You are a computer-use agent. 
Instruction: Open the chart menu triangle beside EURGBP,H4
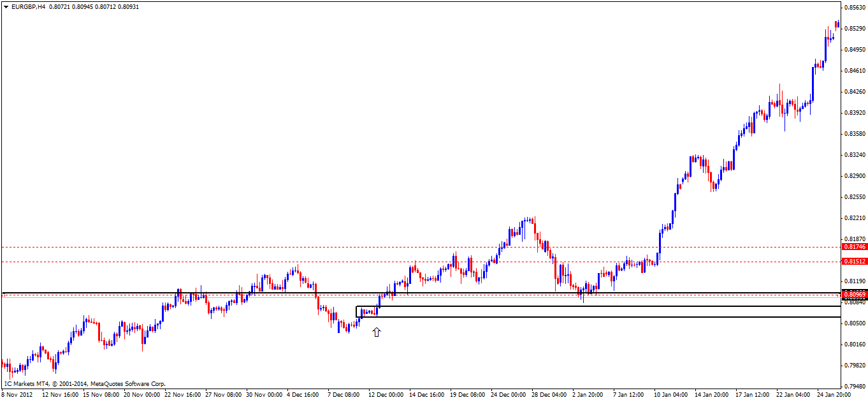[x=6, y=6]
